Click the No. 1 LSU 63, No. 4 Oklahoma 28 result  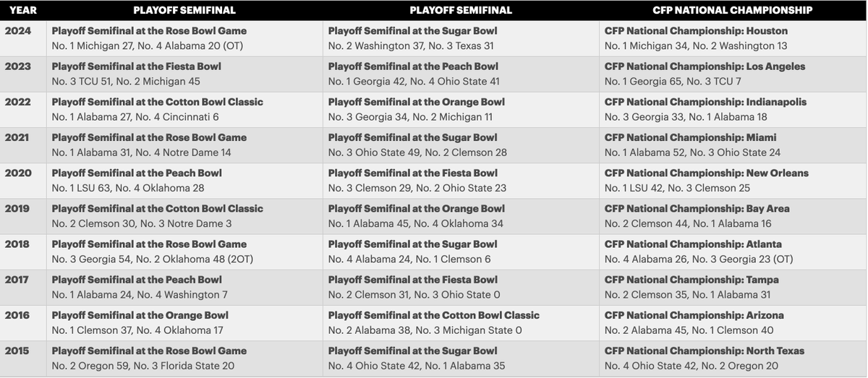tap(128, 188)
